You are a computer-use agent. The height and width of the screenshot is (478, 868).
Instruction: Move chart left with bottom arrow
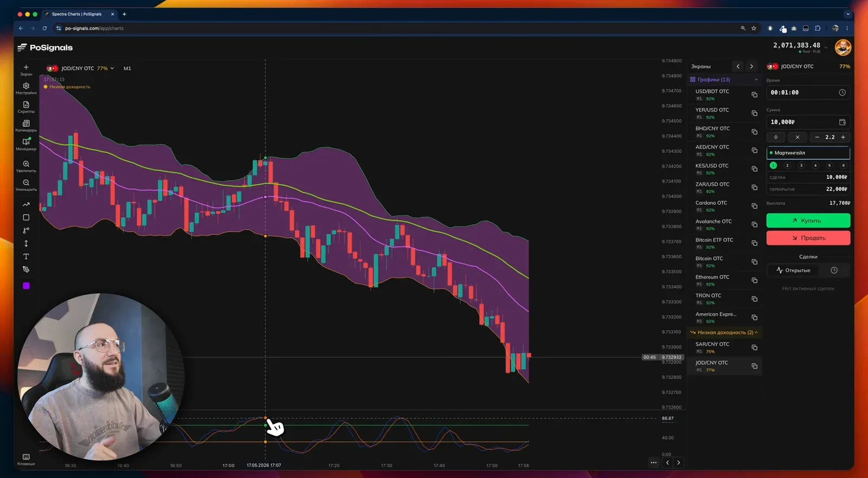click(x=667, y=463)
